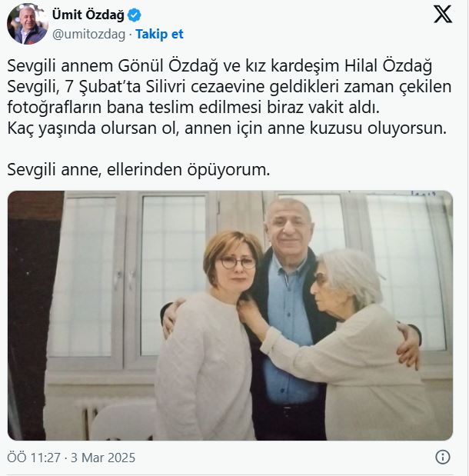This screenshot has width=469, height=476.
Task: Click the 'Sevgili anne, ellerinden öpüyorum.' line
Action: click(x=138, y=169)
